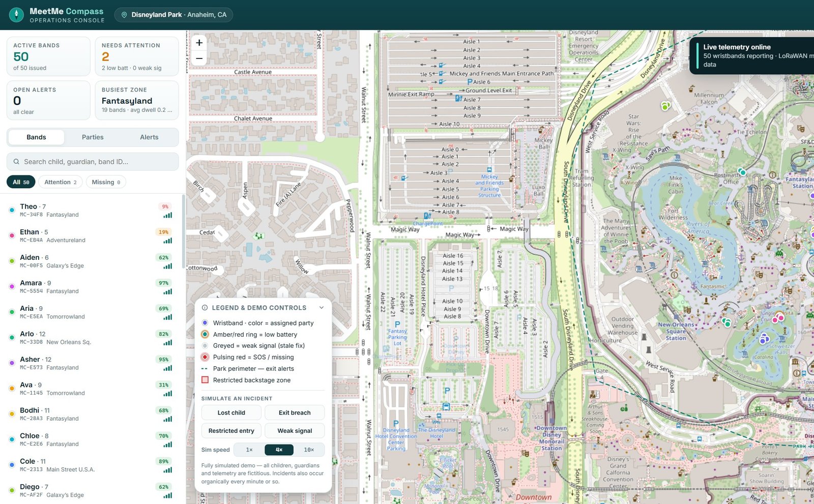Click the Wristband color legend swatch
The width and height of the screenshot is (814, 504).
point(205,323)
